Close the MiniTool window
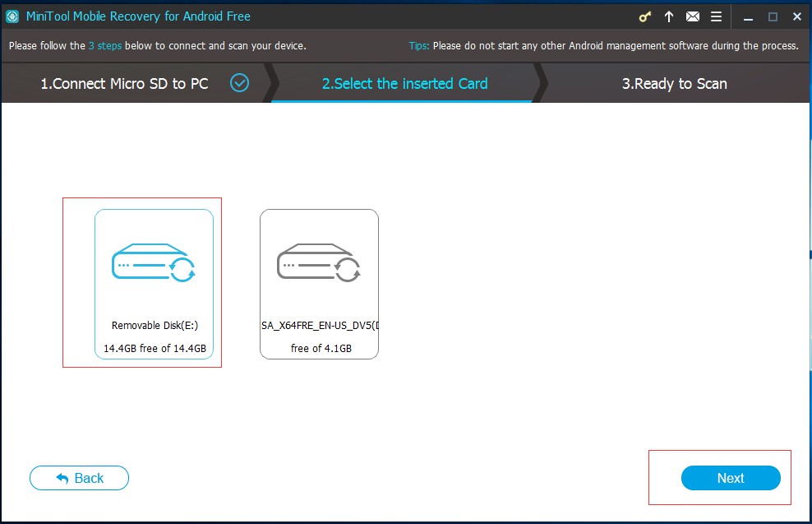The image size is (812, 524). point(797,17)
